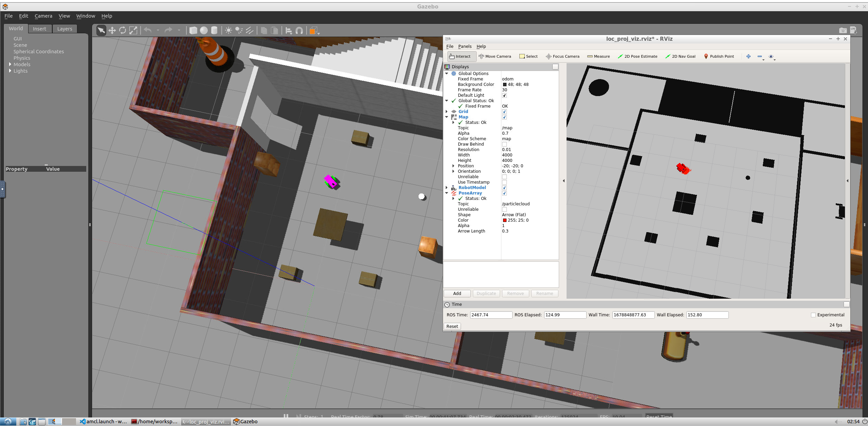Screen dimensions: 868x428
Task: Click the ROS Time input field
Action: [x=491, y=315]
